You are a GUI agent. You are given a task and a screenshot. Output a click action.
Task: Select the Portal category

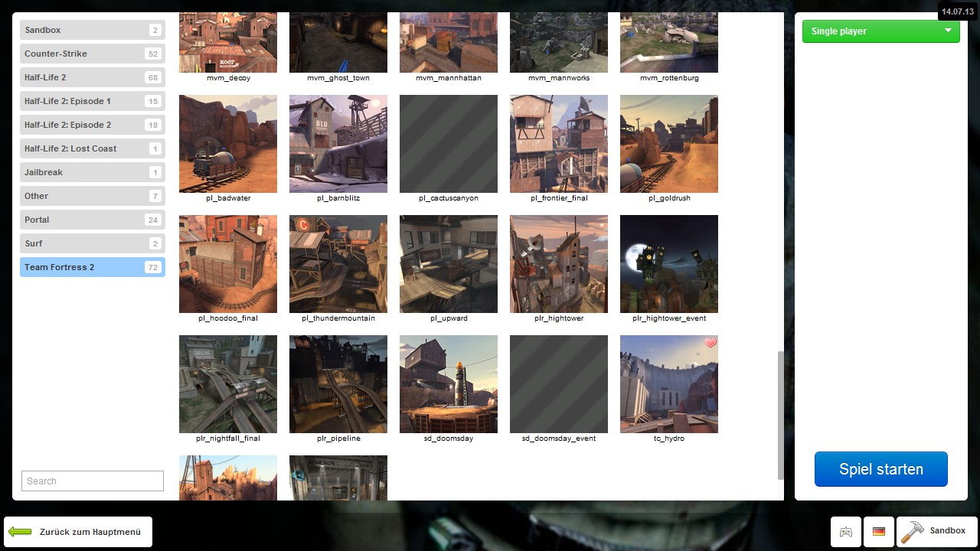93,220
